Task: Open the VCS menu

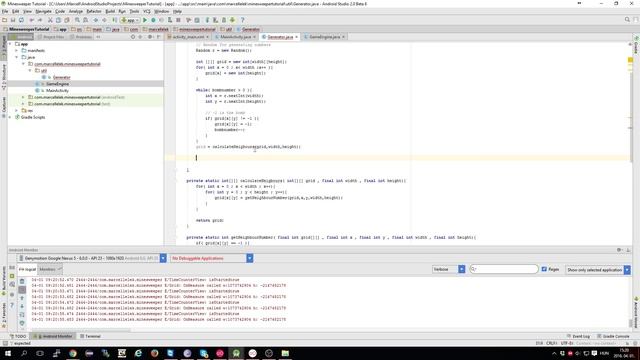Action: [x=147, y=11]
